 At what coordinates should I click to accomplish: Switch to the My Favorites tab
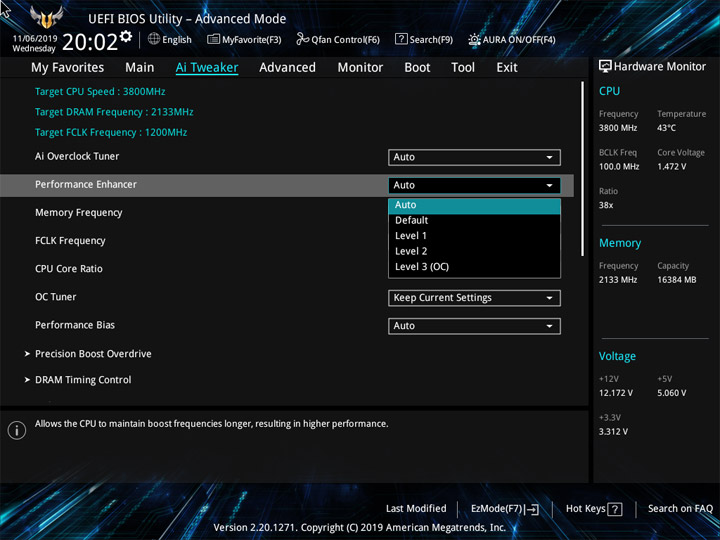click(x=68, y=68)
